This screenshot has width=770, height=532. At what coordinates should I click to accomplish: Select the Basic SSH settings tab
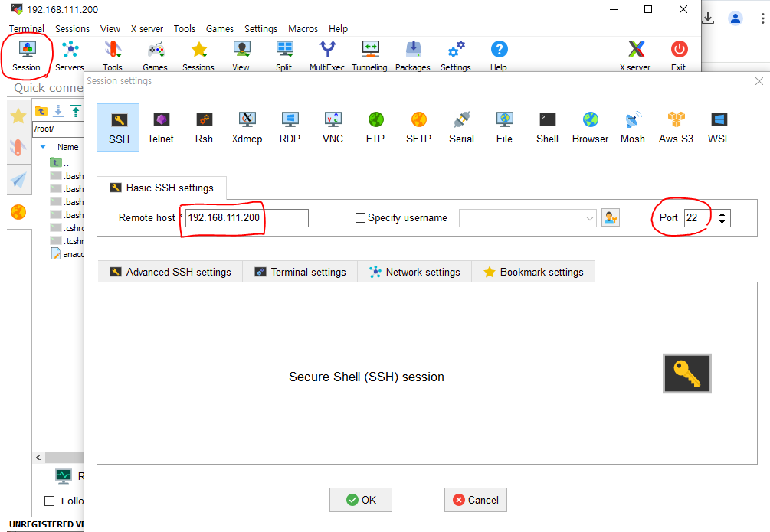click(162, 188)
